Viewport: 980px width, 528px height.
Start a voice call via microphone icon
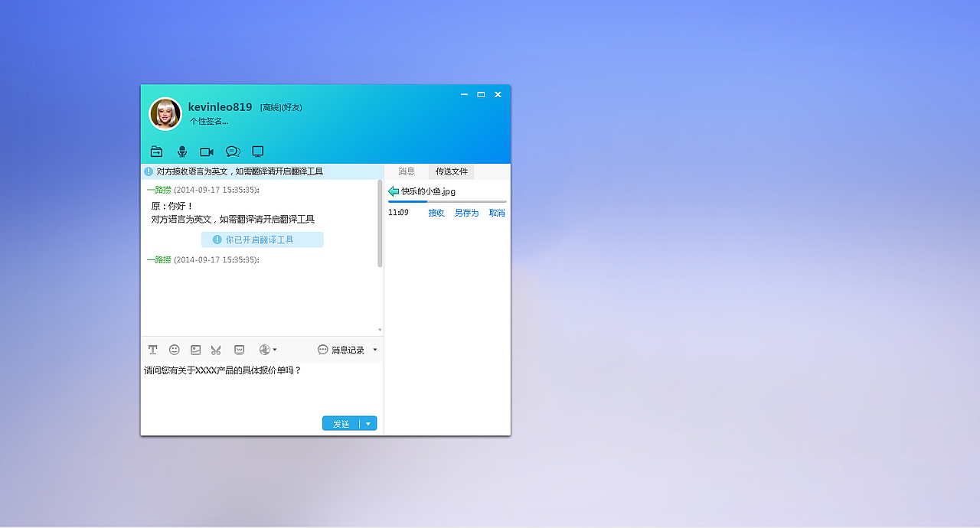click(x=181, y=151)
